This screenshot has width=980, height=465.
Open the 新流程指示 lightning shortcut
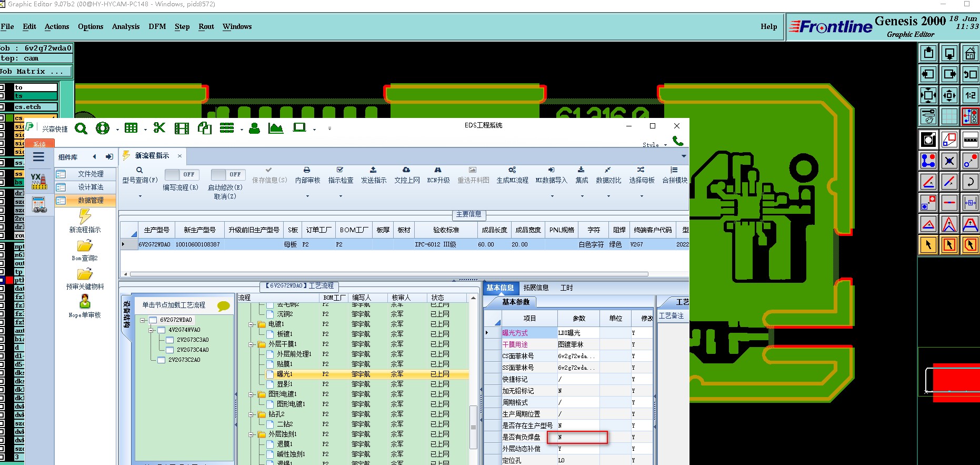pos(85,221)
